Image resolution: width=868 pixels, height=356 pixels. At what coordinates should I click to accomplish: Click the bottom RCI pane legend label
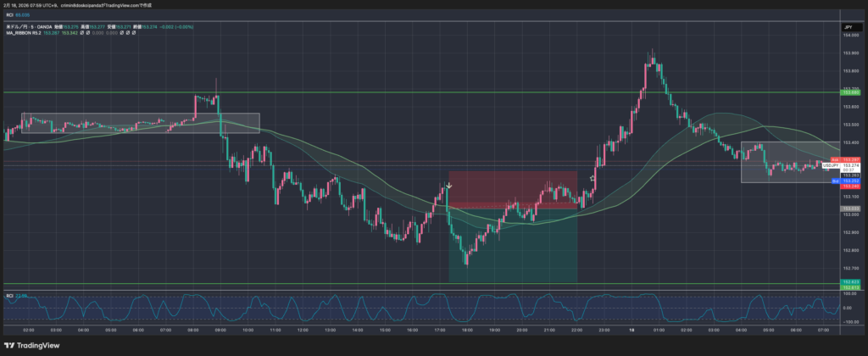pos(9,295)
